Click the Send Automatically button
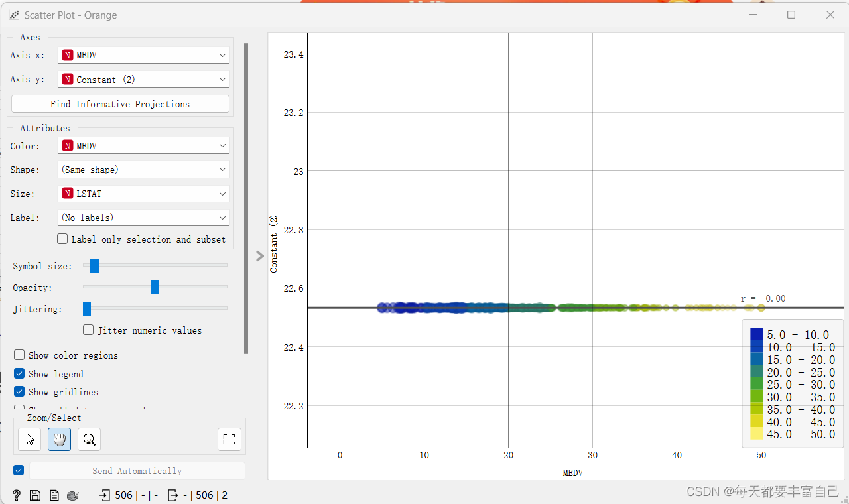The height and width of the screenshot is (504, 849). point(137,471)
